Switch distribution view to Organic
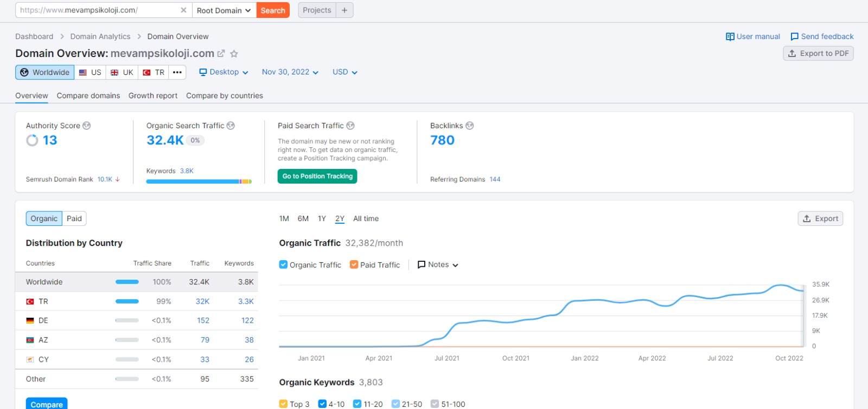The height and width of the screenshot is (409, 868). (x=44, y=218)
